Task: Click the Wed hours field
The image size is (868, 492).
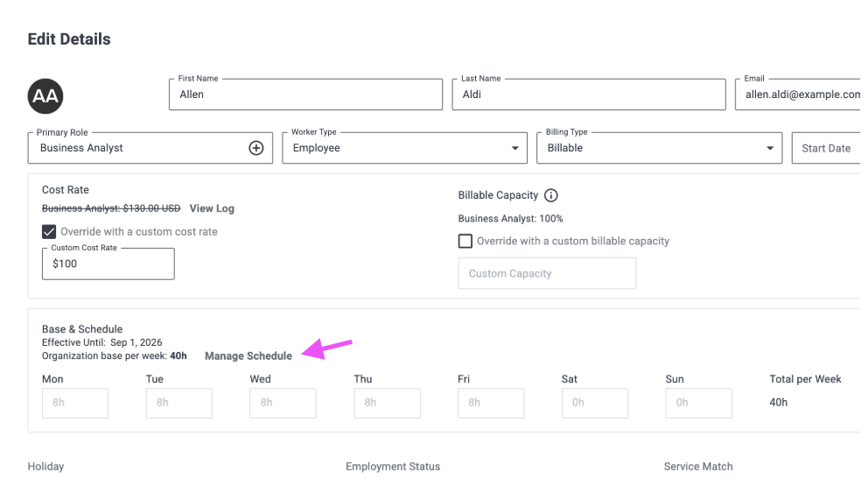Action: 283,403
